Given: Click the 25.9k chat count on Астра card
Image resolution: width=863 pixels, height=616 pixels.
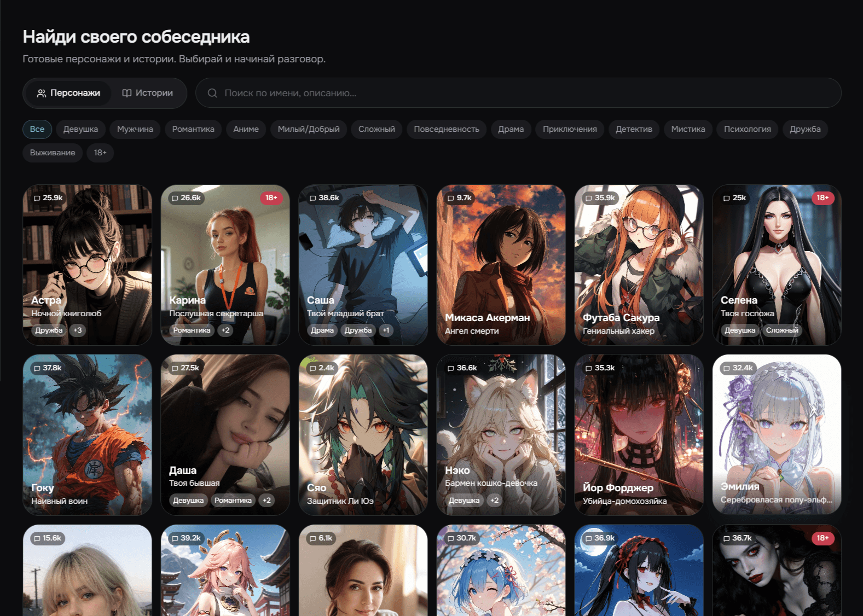Looking at the screenshot, I should click(48, 198).
